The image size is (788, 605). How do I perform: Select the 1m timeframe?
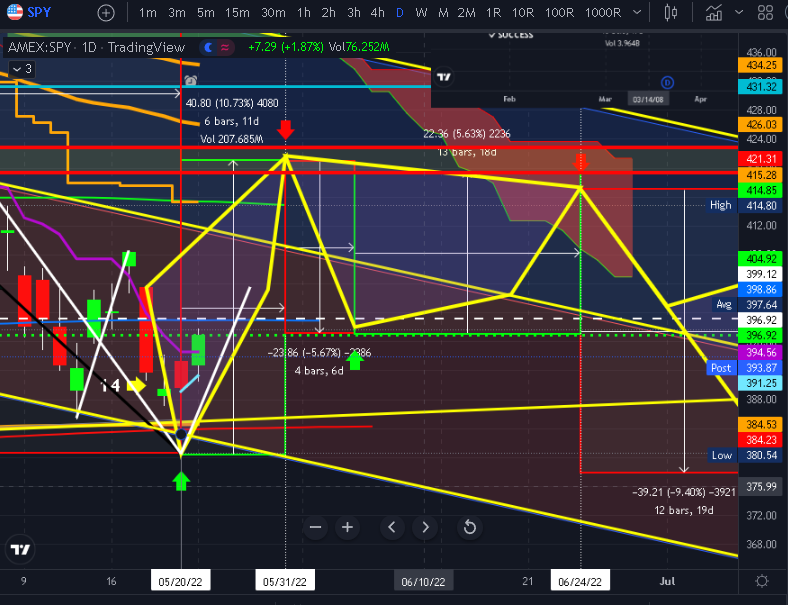coord(147,13)
